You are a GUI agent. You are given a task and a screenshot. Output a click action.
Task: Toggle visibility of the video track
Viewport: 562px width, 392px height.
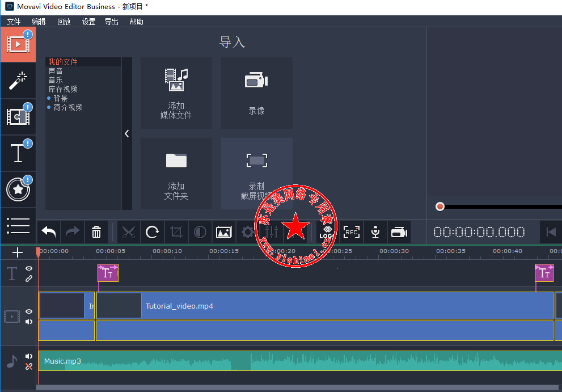coord(29,311)
